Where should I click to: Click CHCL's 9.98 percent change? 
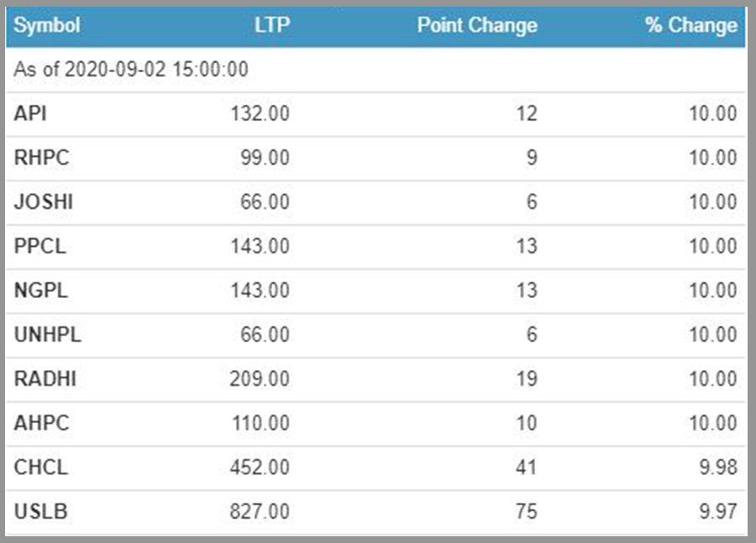point(718,467)
